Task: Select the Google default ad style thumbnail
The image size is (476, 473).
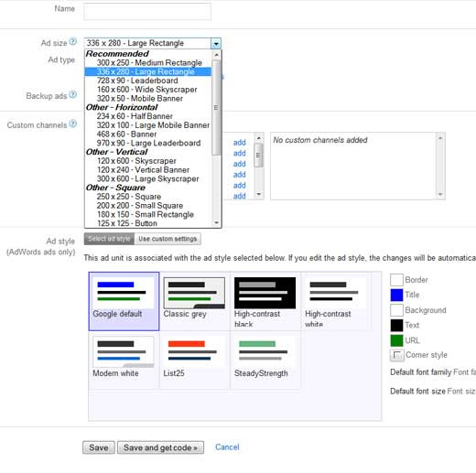Action: [124, 301]
